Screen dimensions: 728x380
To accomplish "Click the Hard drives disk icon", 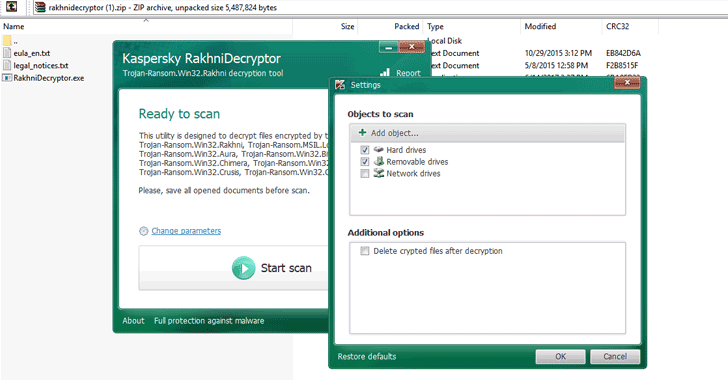I will pyautogui.click(x=379, y=150).
